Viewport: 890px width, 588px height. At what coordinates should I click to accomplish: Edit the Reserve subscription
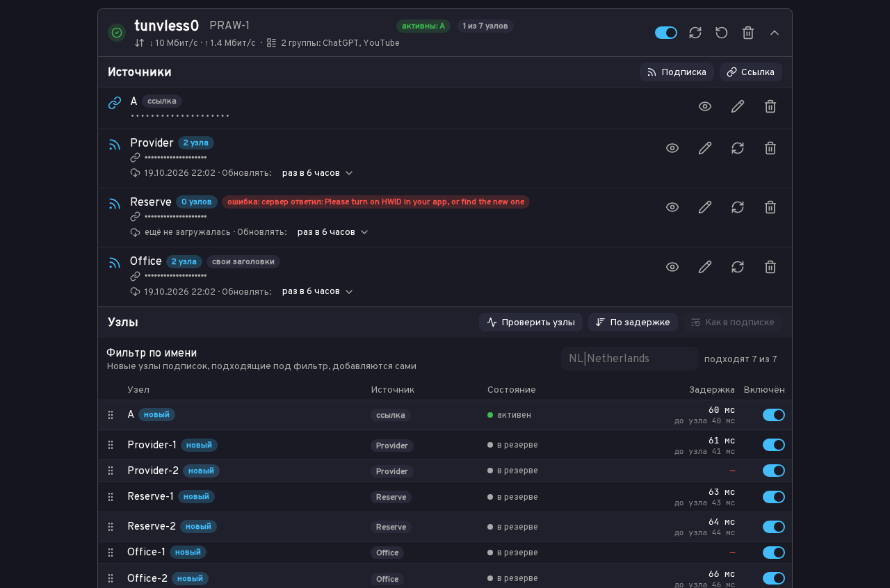click(x=705, y=207)
